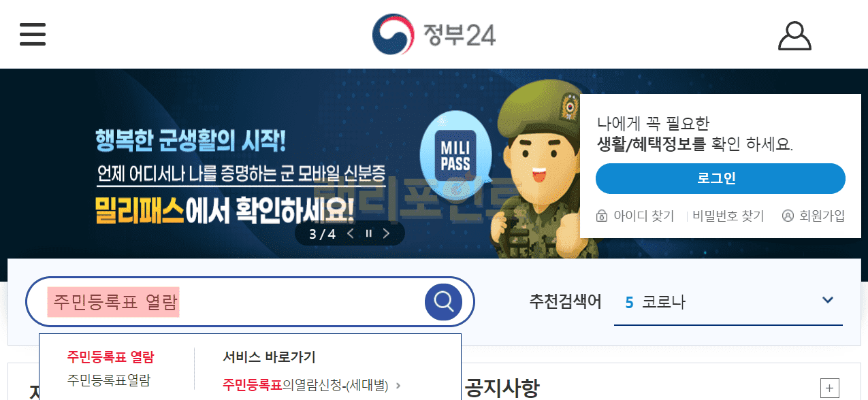Viewport: 868px width, 400px height.
Task: Select the red 주민등록표 열람 suggestion
Action: (110, 356)
